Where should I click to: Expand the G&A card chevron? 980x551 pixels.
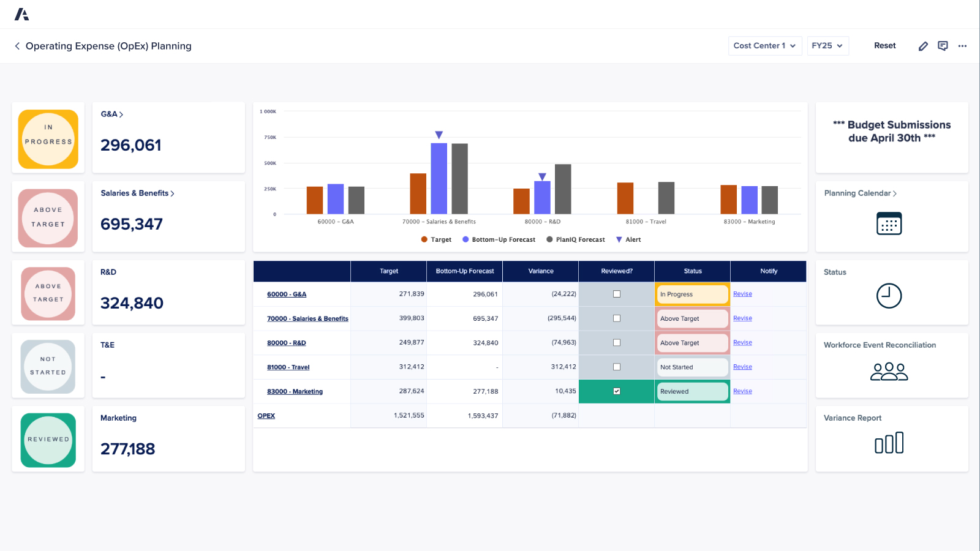[122, 114]
